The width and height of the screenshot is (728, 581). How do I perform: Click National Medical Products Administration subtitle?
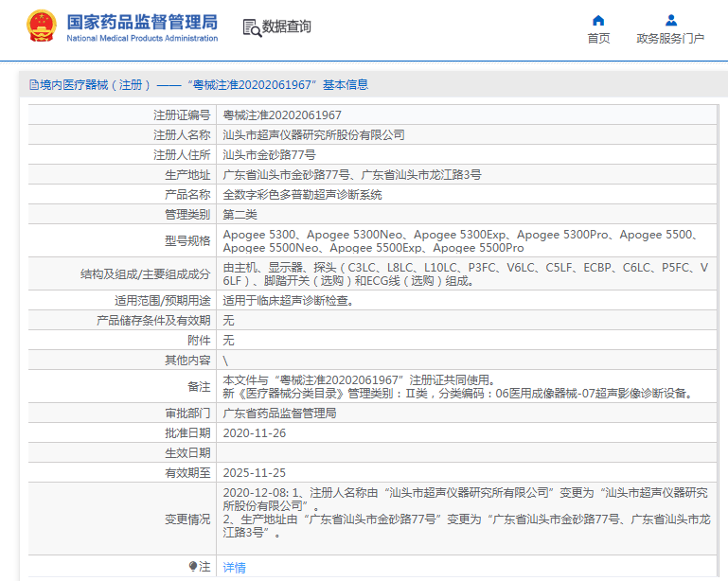142,39
